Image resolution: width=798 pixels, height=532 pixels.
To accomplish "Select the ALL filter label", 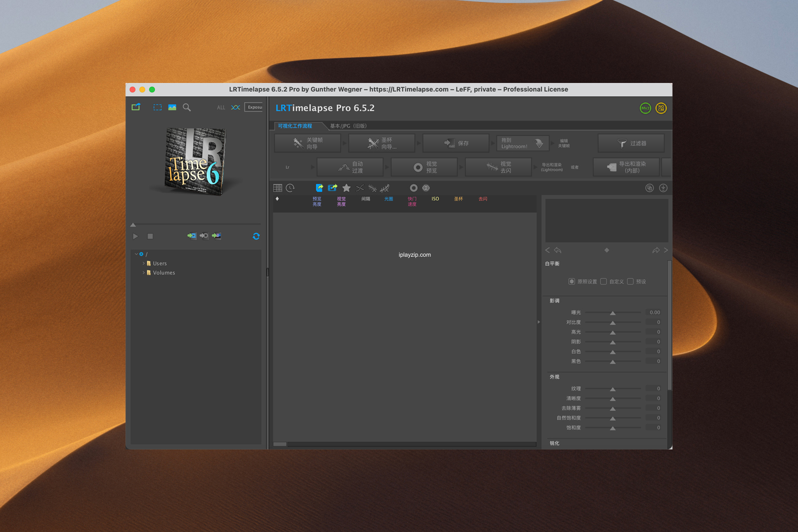I will (221, 107).
